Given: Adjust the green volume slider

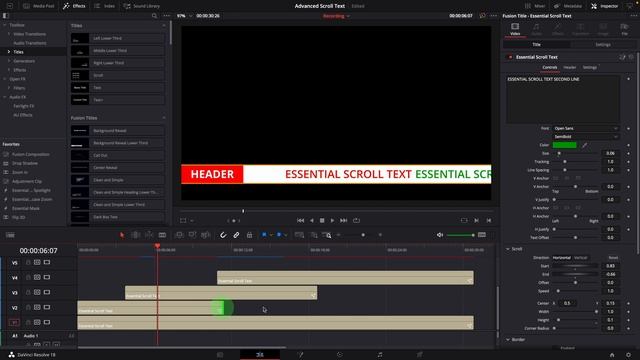Looking at the screenshot, I should click(x=460, y=235).
